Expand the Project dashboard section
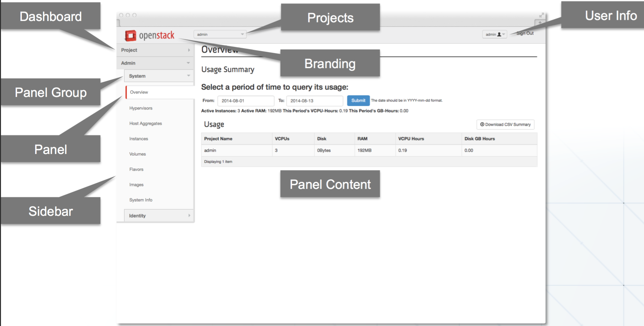The image size is (644, 326). [155, 50]
